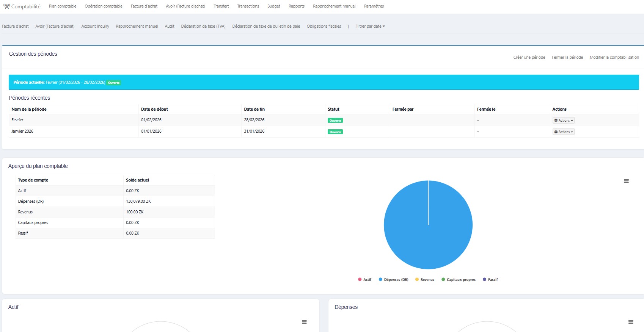Viewport: 644px width, 332px height.
Task: Open the Plan comptable menu
Action: click(63, 6)
